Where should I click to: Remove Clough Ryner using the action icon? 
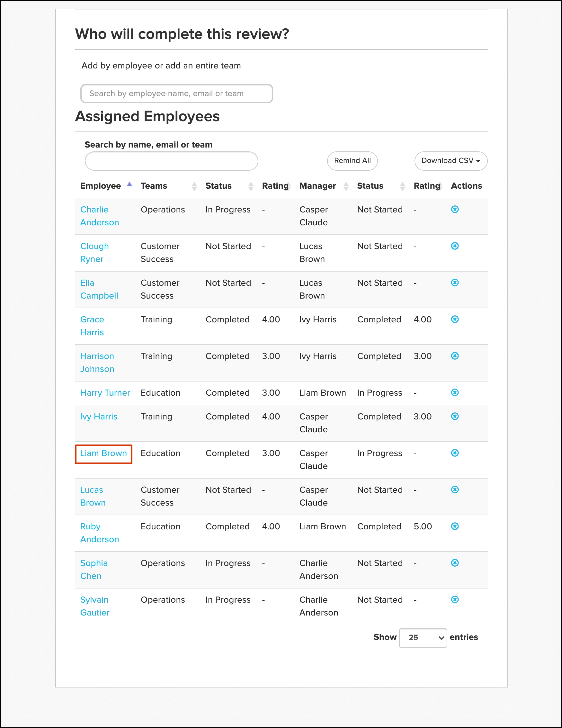pyautogui.click(x=455, y=246)
